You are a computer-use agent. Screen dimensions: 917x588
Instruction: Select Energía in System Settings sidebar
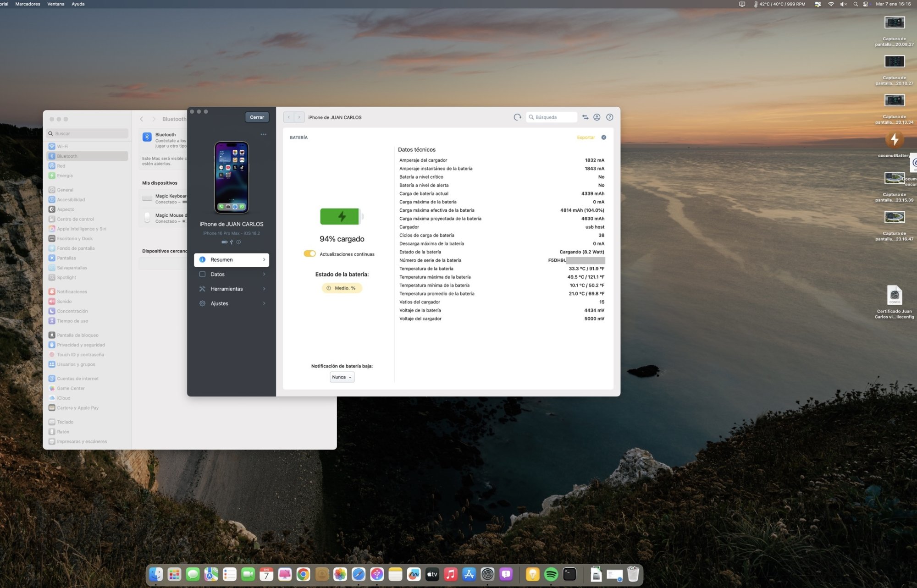pyautogui.click(x=87, y=176)
